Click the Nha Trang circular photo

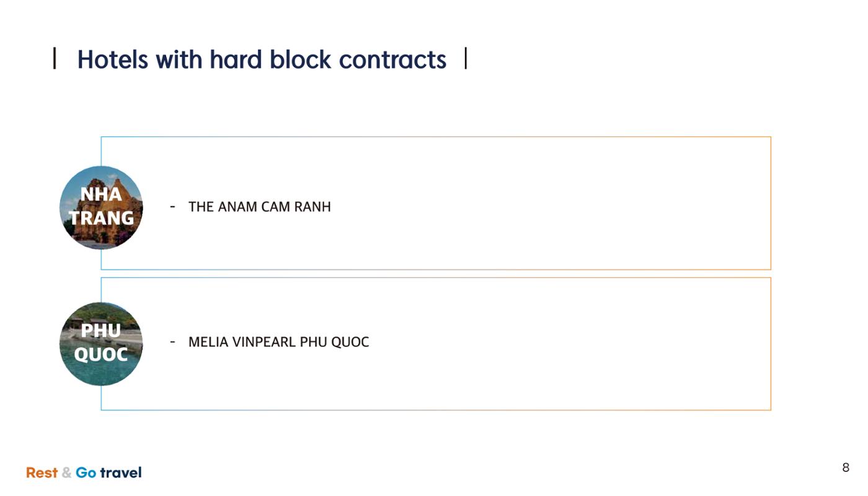pos(101,208)
